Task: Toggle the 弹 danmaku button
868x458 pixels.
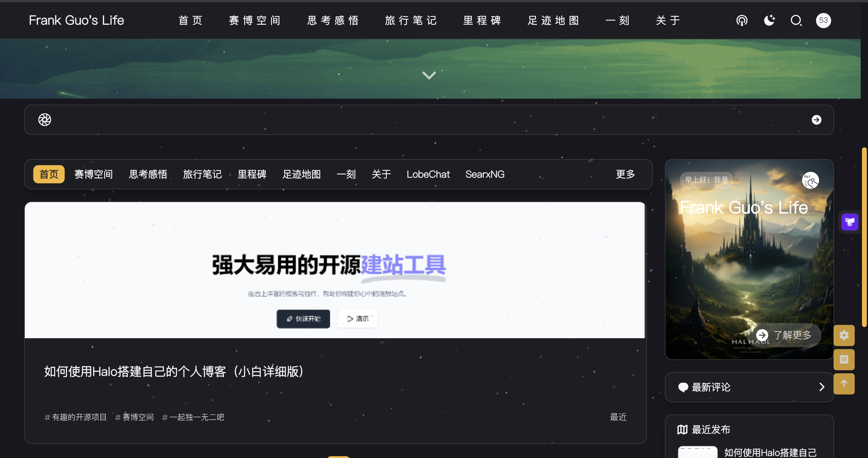Action: 844,359
